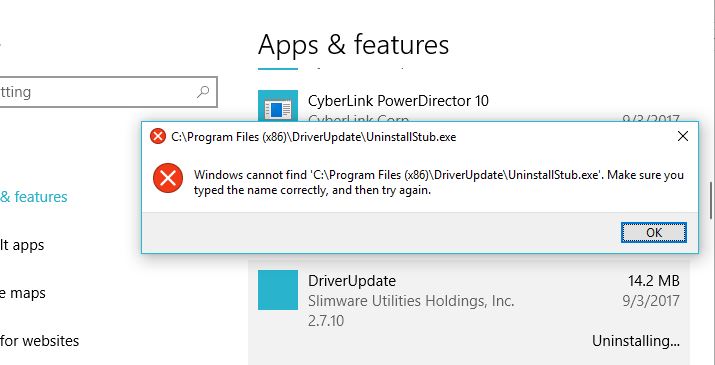Image resolution: width=715 pixels, height=365 pixels.
Task: Click the Windows cannot find error message
Action: (439, 182)
